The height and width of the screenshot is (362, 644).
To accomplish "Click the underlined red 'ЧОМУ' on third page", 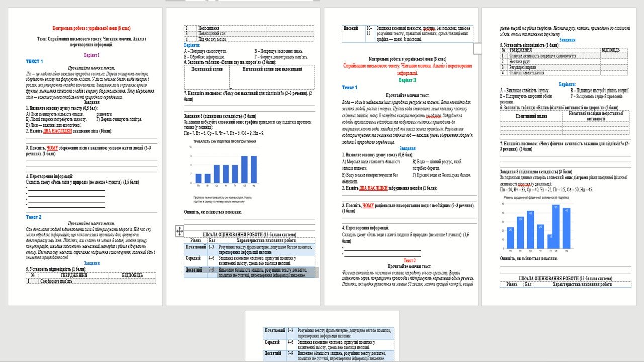I will (368, 205).
